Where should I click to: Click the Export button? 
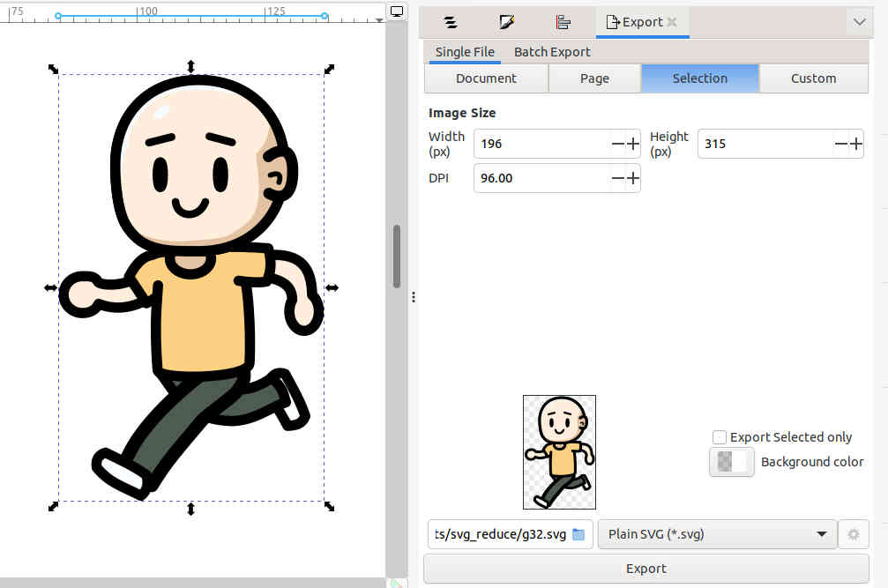(645, 569)
